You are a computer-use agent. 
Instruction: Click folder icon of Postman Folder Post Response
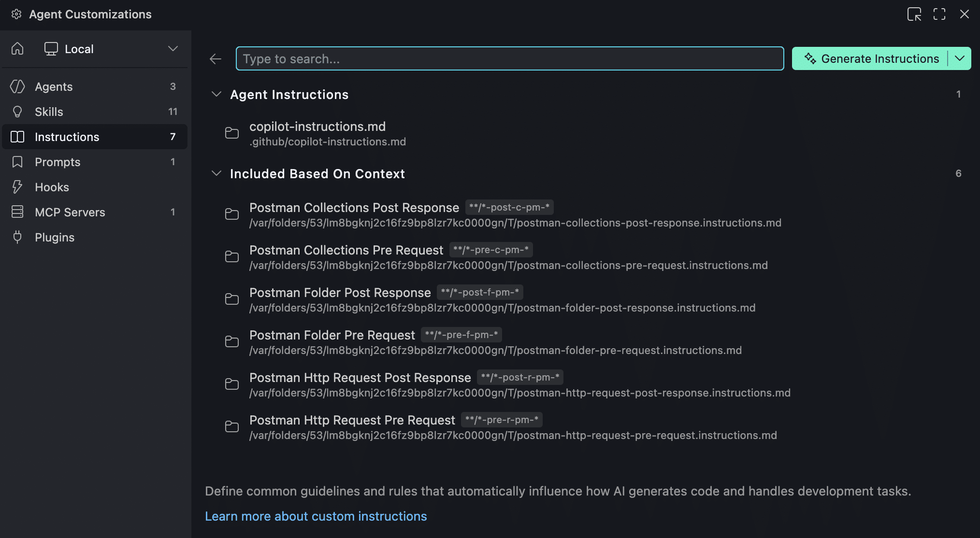pyautogui.click(x=232, y=299)
